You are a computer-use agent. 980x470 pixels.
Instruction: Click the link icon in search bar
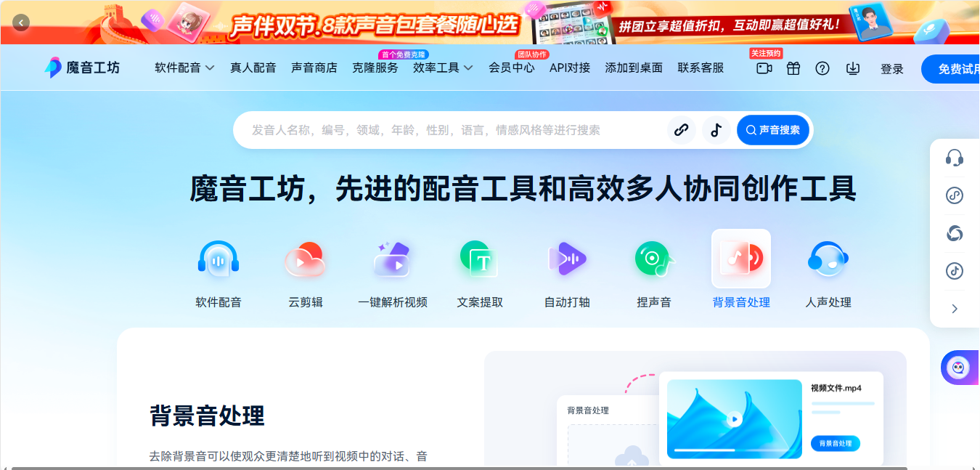(681, 130)
